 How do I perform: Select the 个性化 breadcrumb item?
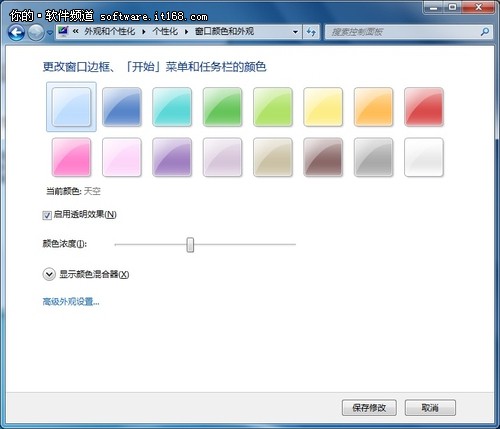click(x=165, y=32)
